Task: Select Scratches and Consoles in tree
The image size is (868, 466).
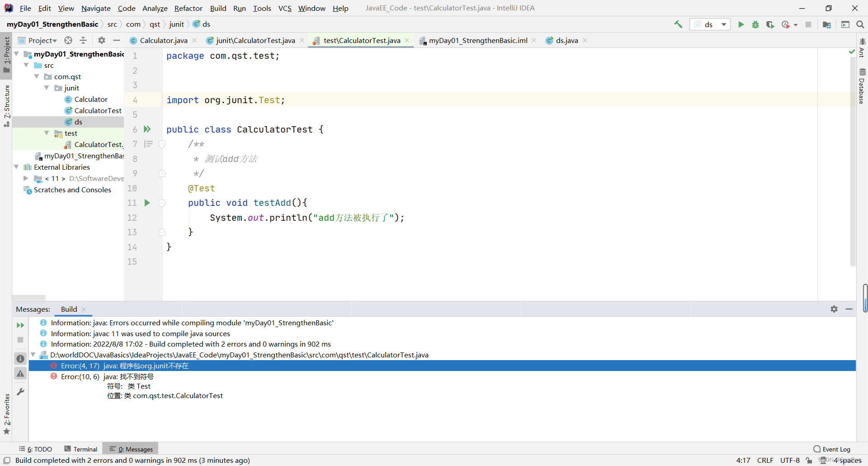Action: click(72, 190)
